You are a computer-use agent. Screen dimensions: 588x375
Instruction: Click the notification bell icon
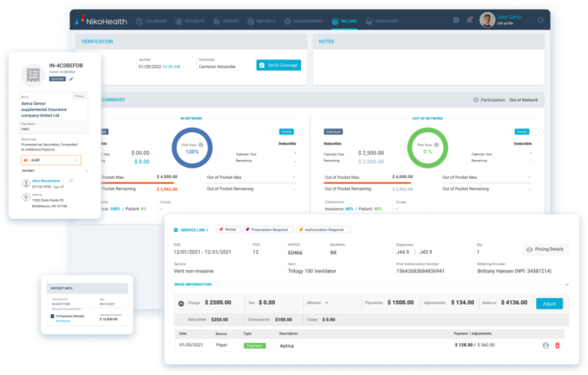468,20
